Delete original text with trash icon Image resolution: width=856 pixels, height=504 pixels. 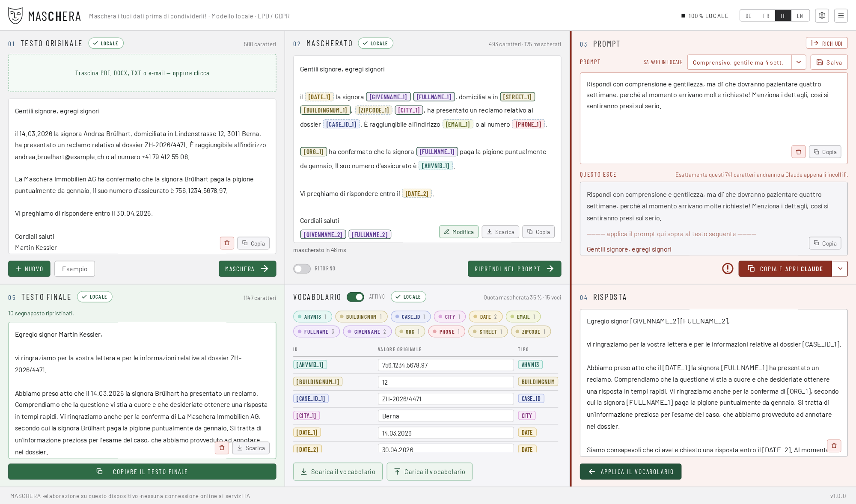[x=227, y=243]
